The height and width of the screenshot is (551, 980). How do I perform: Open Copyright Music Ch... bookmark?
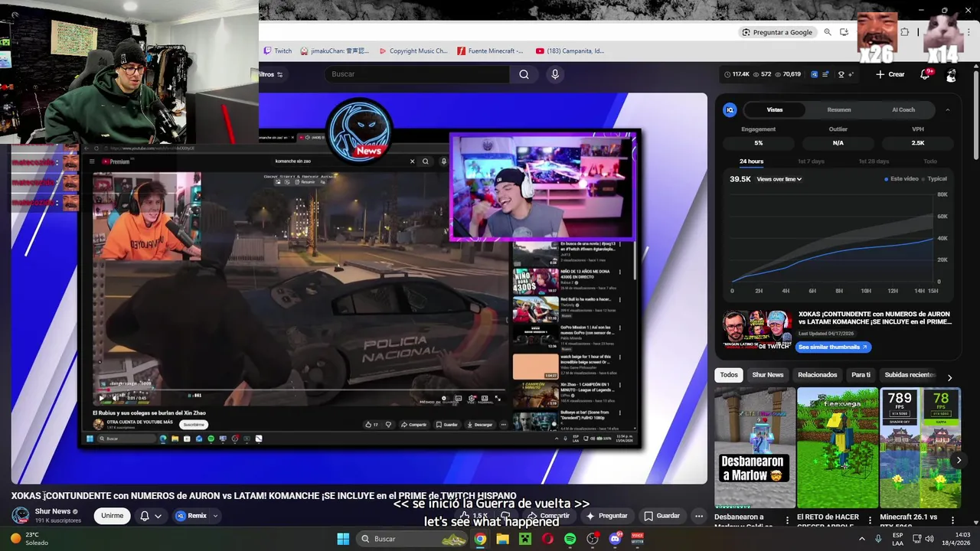413,51
